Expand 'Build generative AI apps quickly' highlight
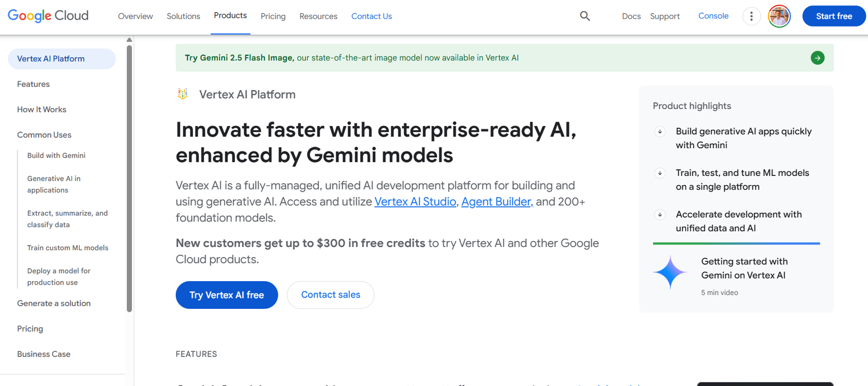The image size is (868, 386). click(660, 131)
